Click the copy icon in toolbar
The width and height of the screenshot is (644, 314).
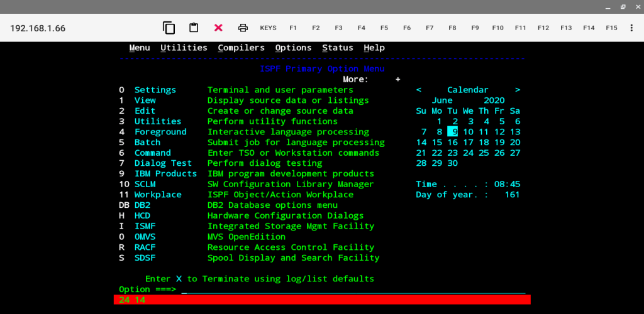[x=169, y=28]
